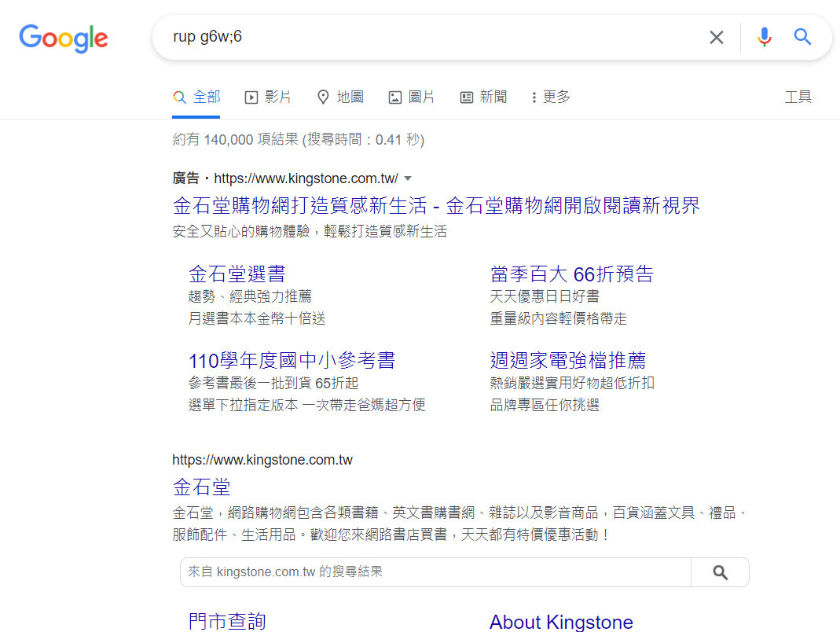Image resolution: width=840 pixels, height=632 pixels.
Task: Click the 金石堂 result snippet description
Action: pos(460,524)
